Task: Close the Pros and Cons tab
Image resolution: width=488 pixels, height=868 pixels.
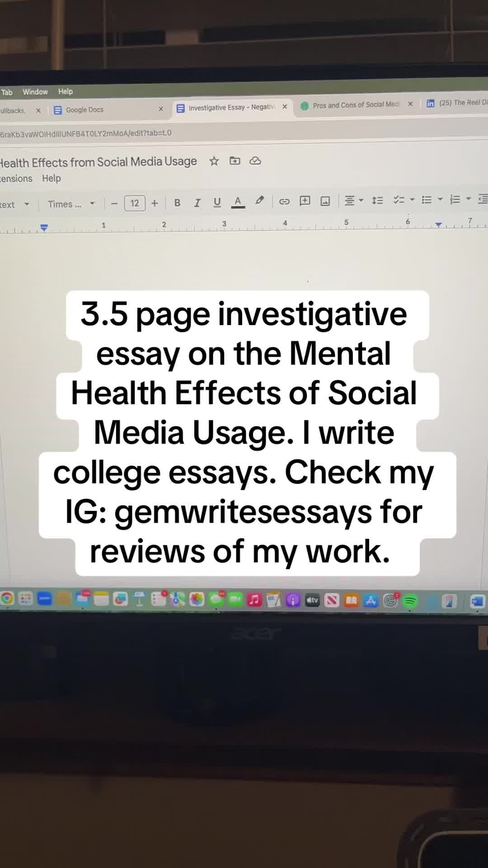Action: tap(410, 104)
